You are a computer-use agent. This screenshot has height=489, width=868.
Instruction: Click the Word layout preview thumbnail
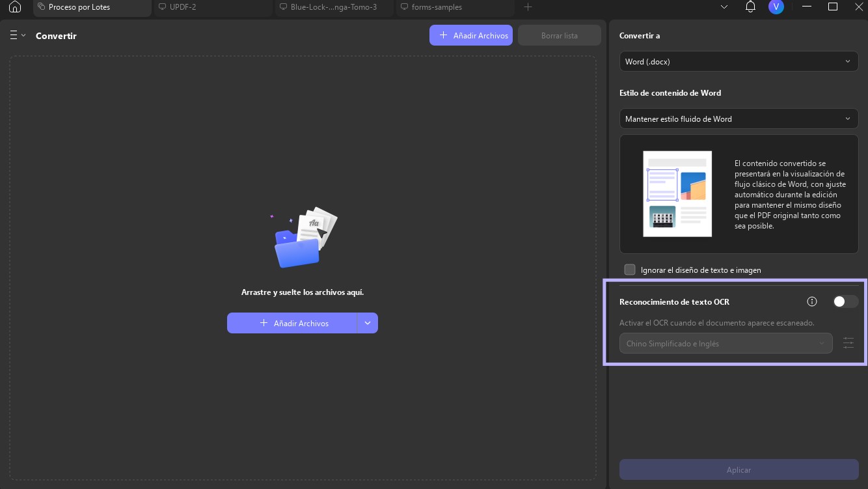(677, 194)
